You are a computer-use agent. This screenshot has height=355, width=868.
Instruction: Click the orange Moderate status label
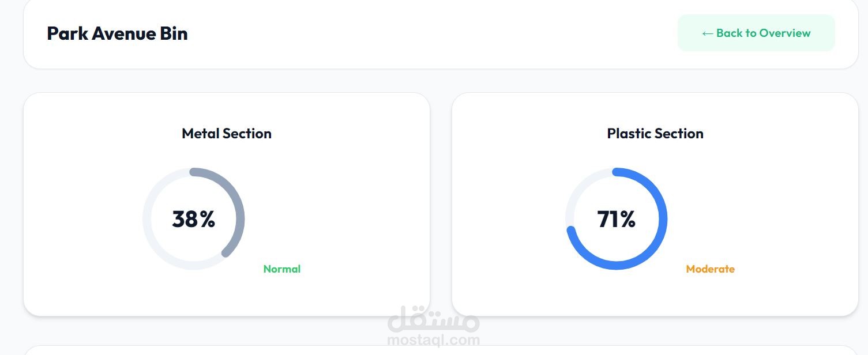coord(710,269)
